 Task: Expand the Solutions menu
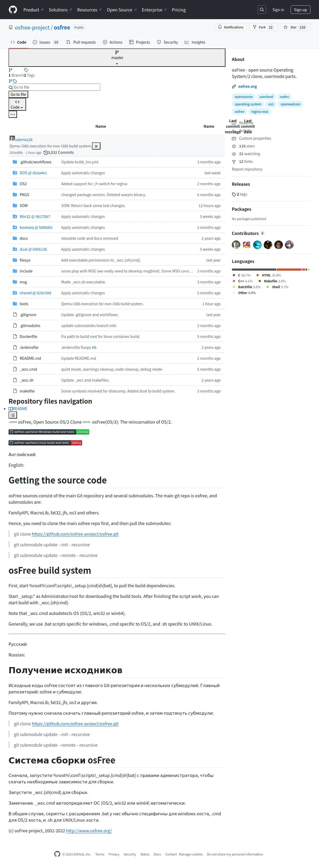click(60, 10)
